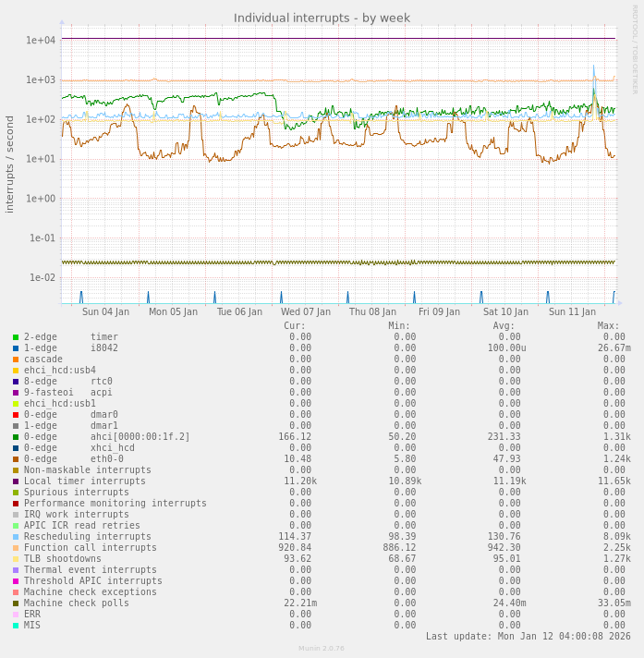Click the Munin 2.0.76 version footer text
The width and height of the screenshot is (644, 658).
click(x=322, y=649)
